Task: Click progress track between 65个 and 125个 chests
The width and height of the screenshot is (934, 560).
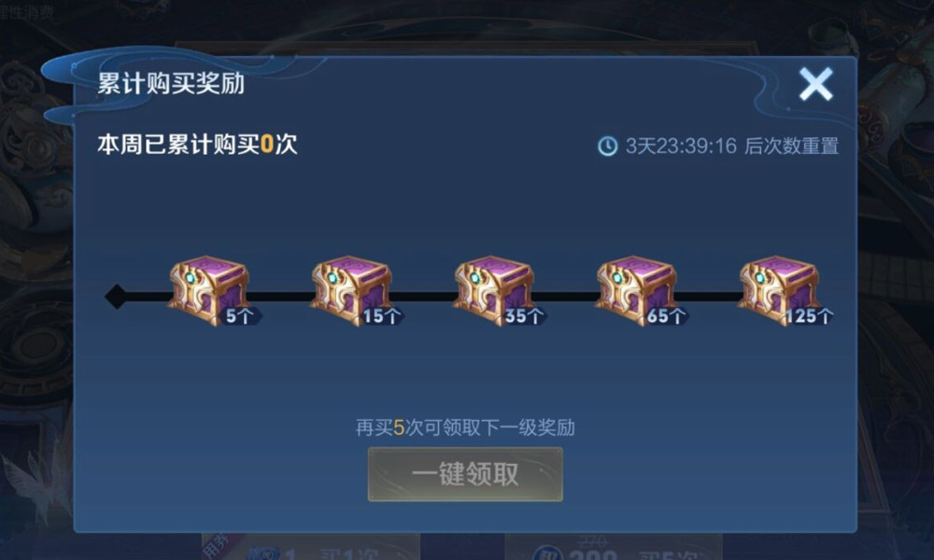Action: (x=708, y=296)
